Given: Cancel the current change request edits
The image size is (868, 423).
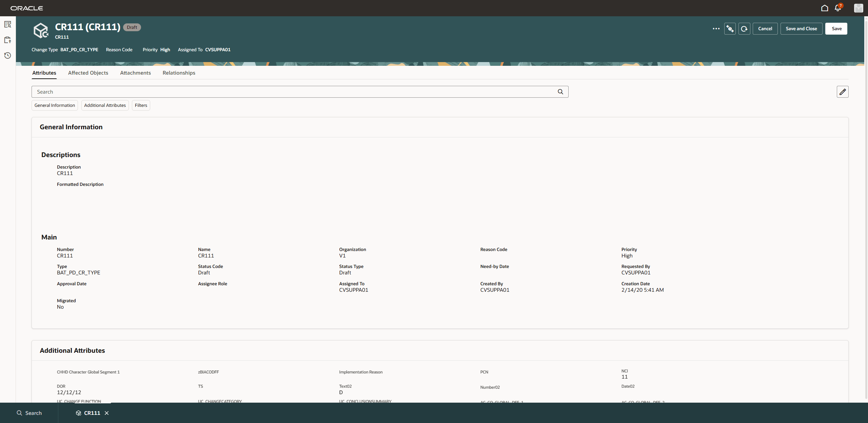Looking at the screenshot, I should point(765,28).
